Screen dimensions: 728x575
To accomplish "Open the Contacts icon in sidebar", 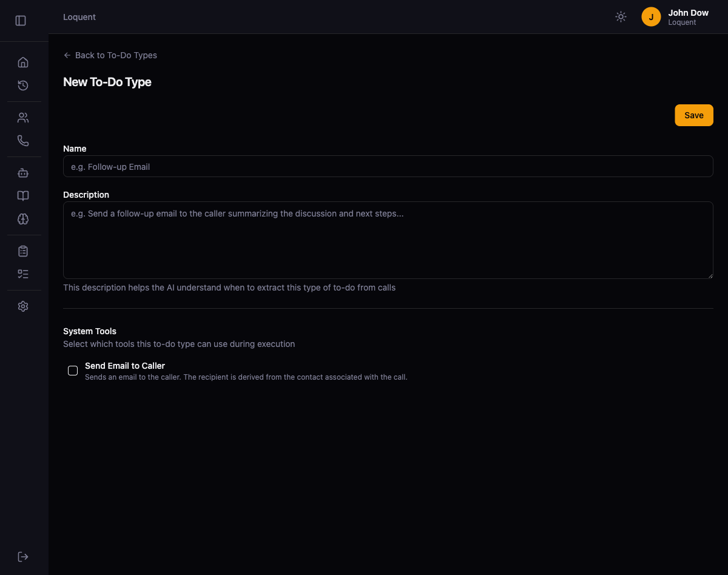I will 23,117.
